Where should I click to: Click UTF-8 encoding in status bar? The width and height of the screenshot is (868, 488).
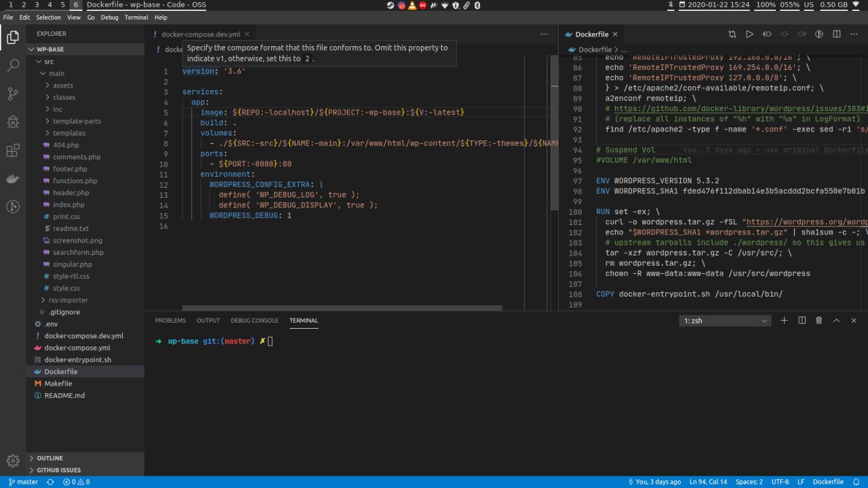point(779,482)
